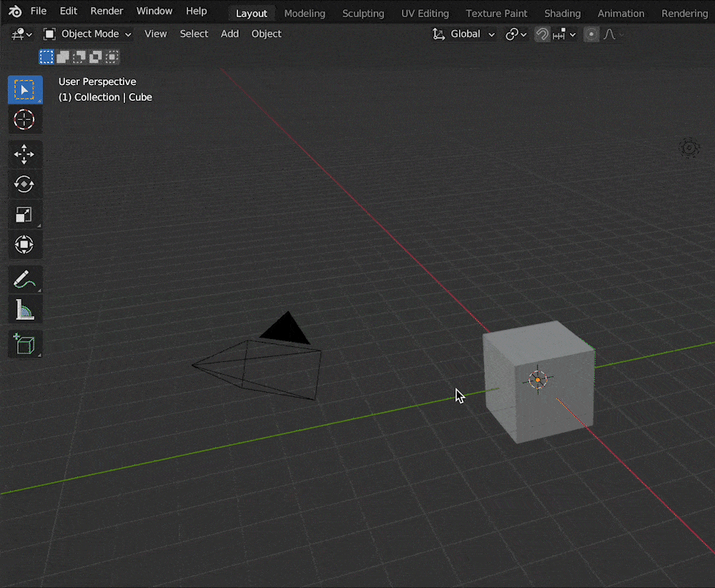This screenshot has width=715, height=588.
Task: Click the Object menu in viewport header
Action: click(x=266, y=34)
